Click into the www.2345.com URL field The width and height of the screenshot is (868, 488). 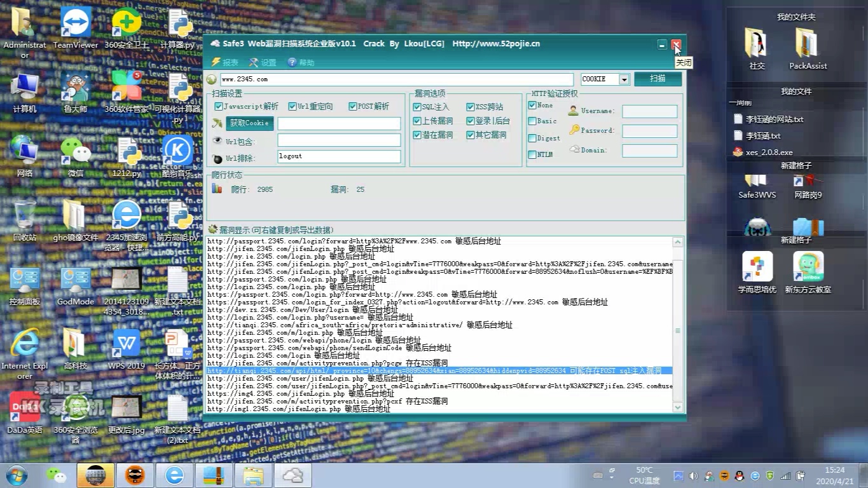click(397, 79)
